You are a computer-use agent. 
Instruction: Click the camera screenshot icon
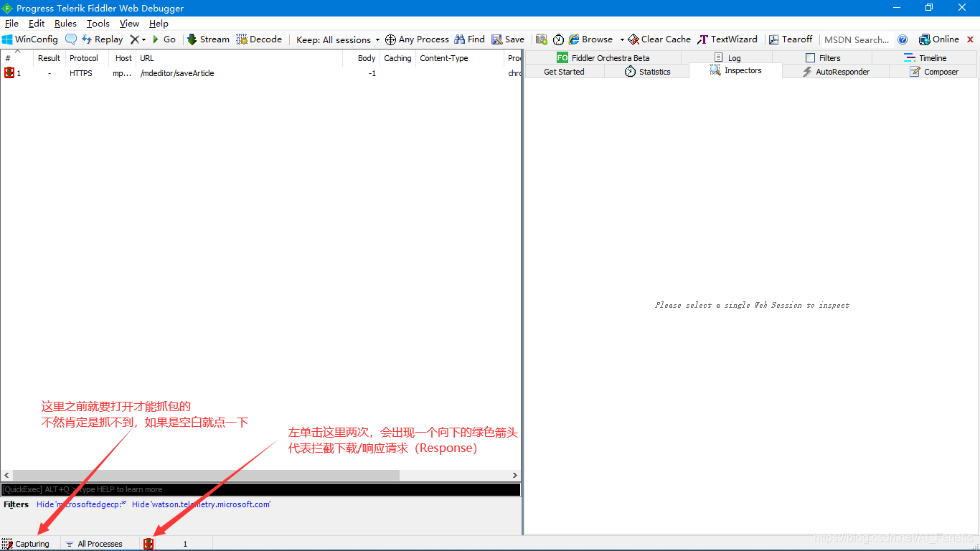[542, 39]
